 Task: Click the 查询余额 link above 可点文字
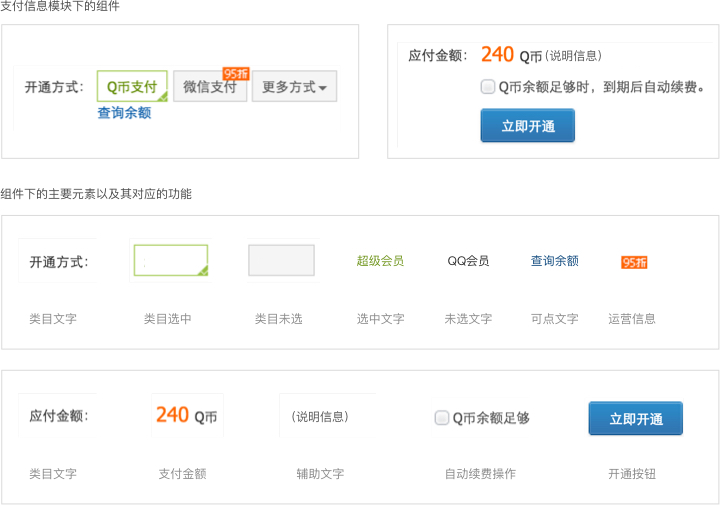(x=554, y=261)
